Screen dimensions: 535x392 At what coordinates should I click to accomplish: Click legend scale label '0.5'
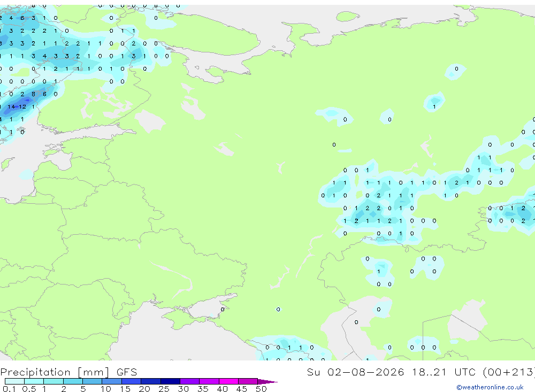point(29,389)
